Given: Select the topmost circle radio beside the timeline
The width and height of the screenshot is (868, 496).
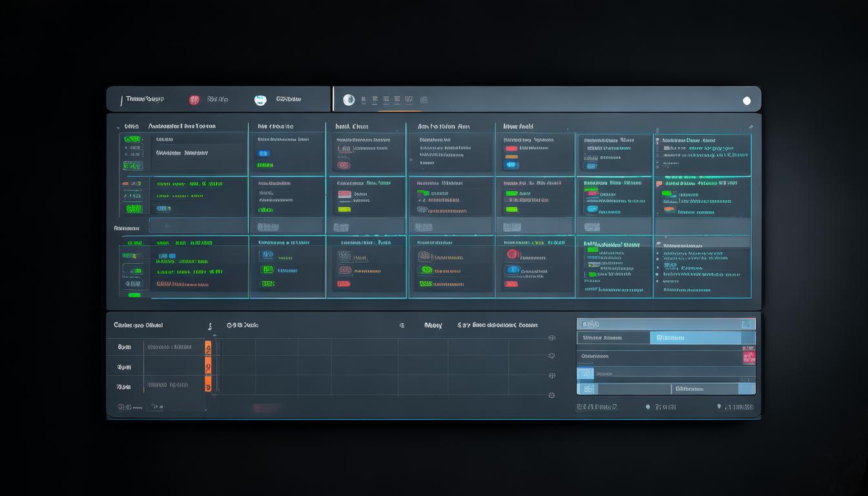Looking at the screenshot, I should (x=552, y=338).
